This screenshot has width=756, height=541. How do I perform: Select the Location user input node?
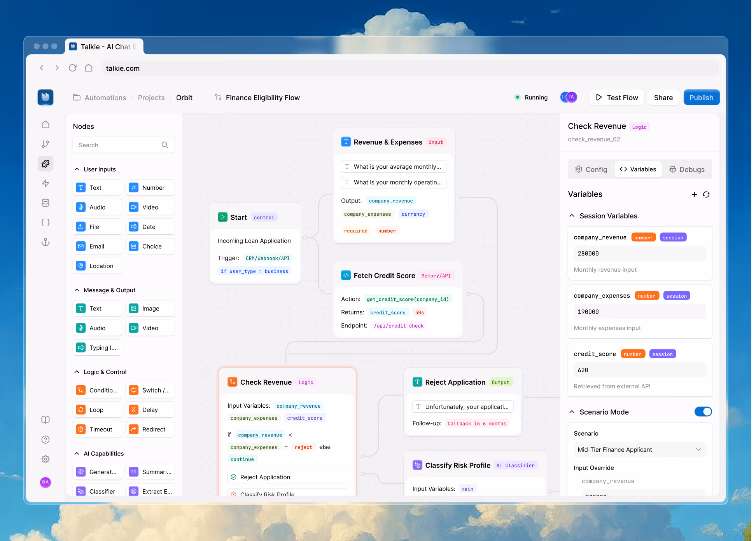tap(97, 266)
